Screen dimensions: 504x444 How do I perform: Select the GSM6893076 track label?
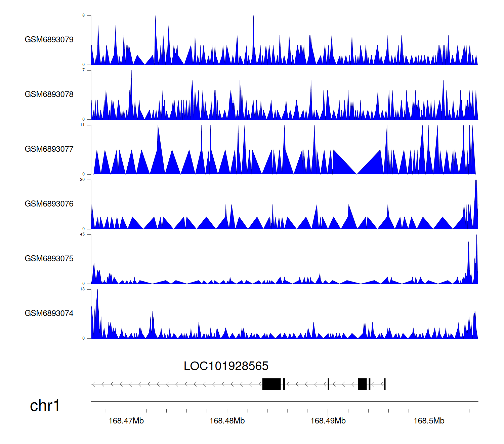(49, 204)
